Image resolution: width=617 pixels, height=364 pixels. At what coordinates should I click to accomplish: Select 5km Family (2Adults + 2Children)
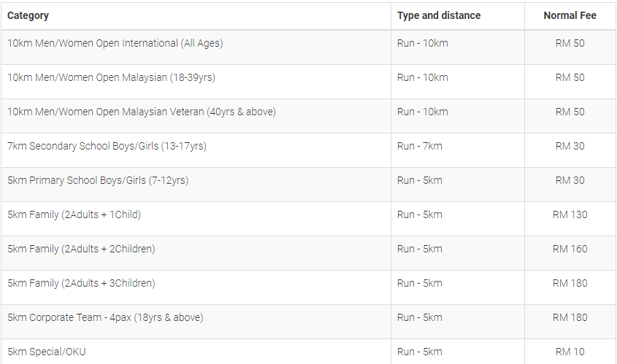tap(81, 249)
